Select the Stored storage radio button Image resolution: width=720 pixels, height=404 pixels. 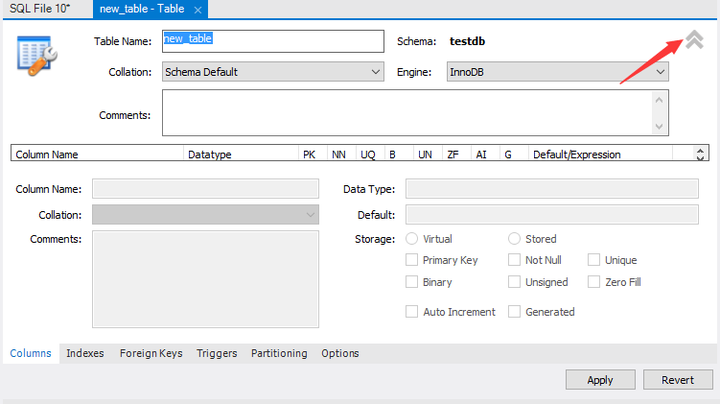tap(514, 239)
